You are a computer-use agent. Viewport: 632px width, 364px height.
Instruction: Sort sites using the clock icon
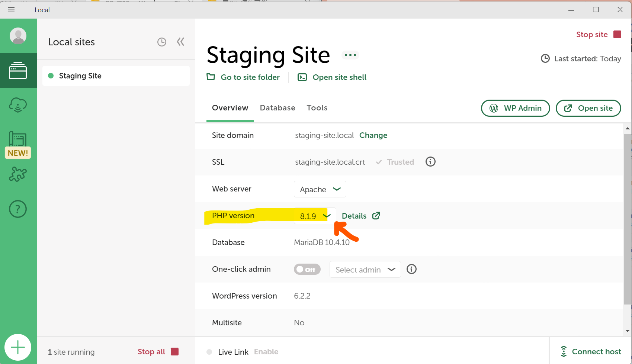click(162, 42)
